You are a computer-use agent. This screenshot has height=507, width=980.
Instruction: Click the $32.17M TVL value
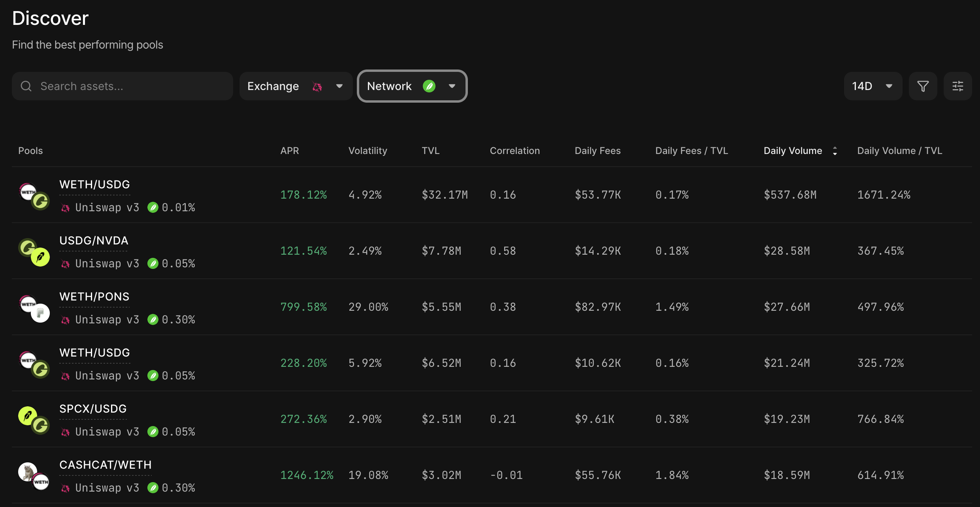click(x=445, y=195)
